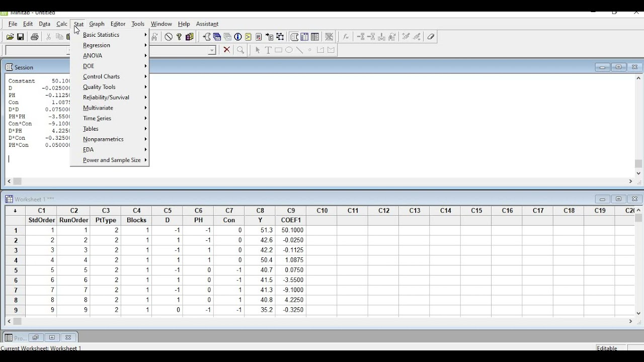Select the rectangle drawing tool
Screen dimensions: 644x362
[278, 50]
